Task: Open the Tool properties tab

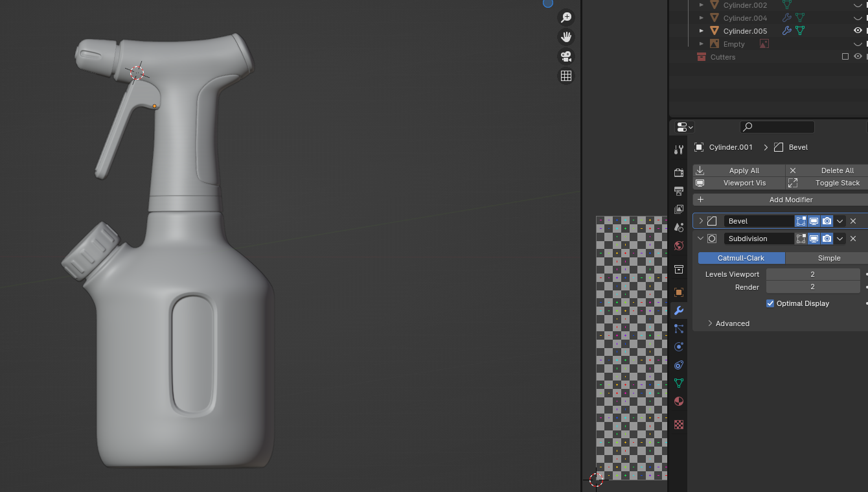Action: [679, 150]
